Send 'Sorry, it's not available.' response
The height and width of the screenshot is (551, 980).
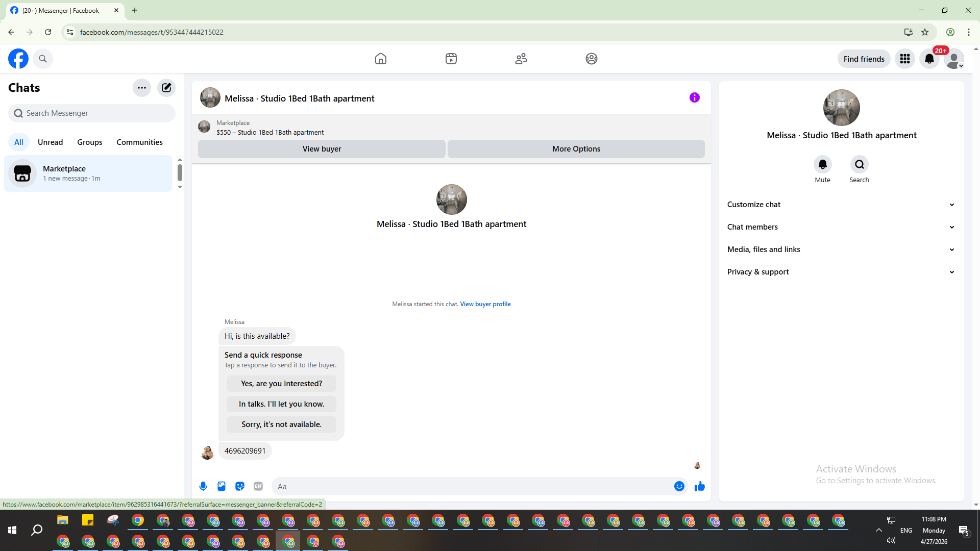pyautogui.click(x=282, y=424)
